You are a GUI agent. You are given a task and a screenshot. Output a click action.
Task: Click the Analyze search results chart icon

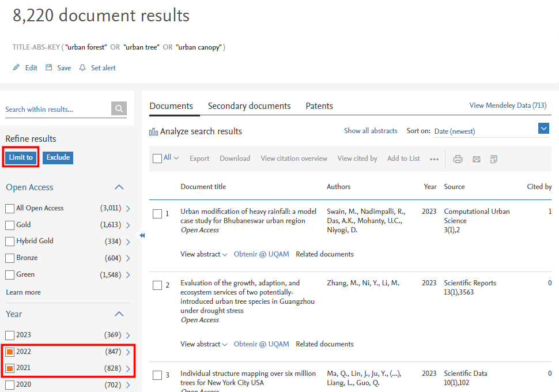point(153,132)
